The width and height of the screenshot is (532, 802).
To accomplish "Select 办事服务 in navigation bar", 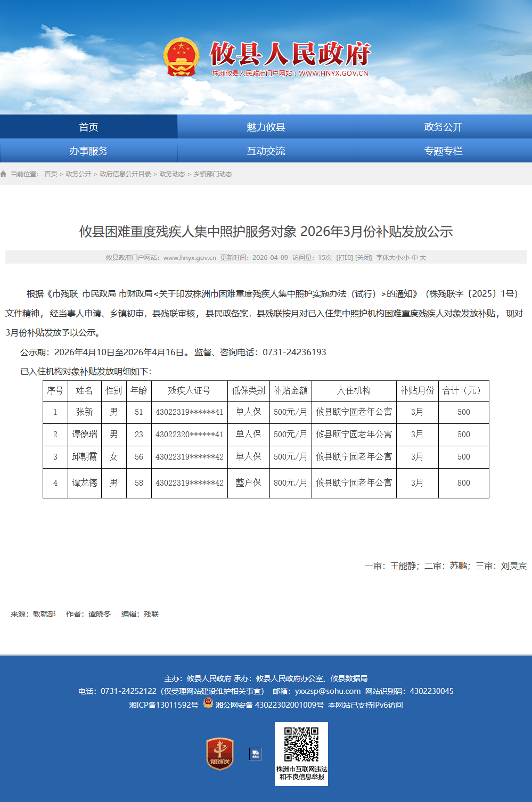I will point(88,151).
